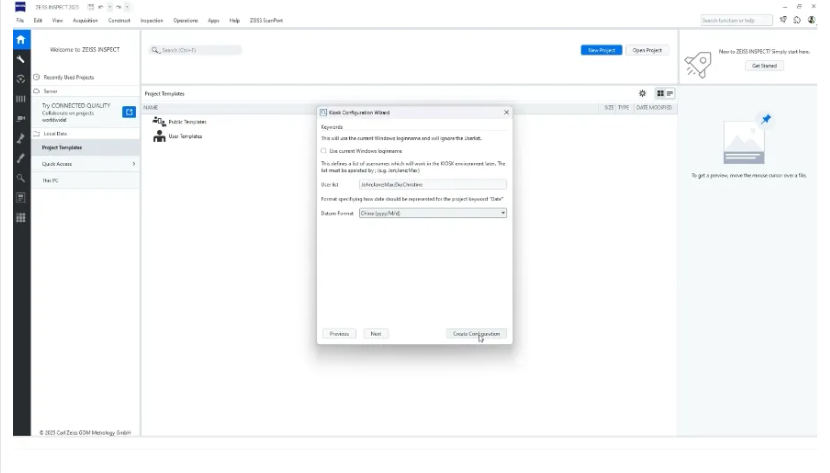
Task: Open the ZEISS ScanPort menu
Action: click(x=266, y=21)
